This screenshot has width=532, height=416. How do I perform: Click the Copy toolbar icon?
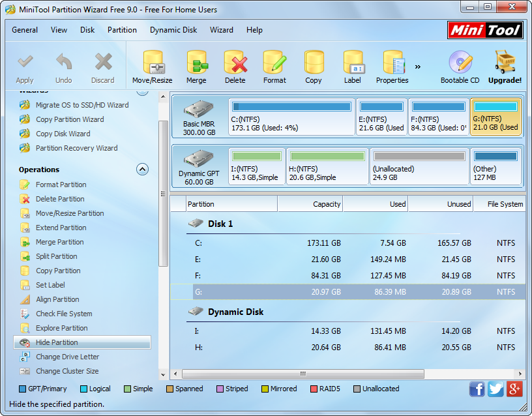[314, 63]
